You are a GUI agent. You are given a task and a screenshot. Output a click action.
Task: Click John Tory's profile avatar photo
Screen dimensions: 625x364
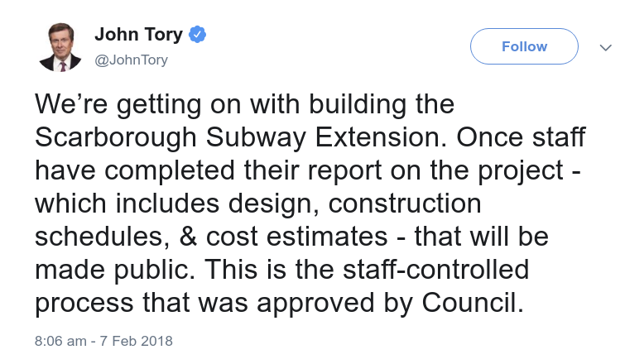click(60, 48)
